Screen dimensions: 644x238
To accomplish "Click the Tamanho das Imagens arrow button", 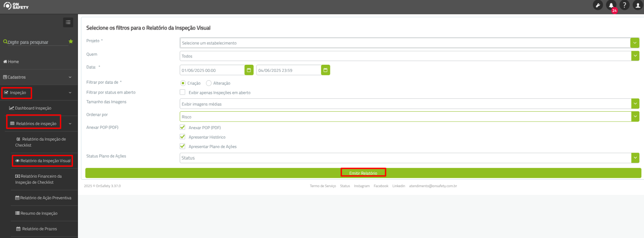I will (635, 104).
